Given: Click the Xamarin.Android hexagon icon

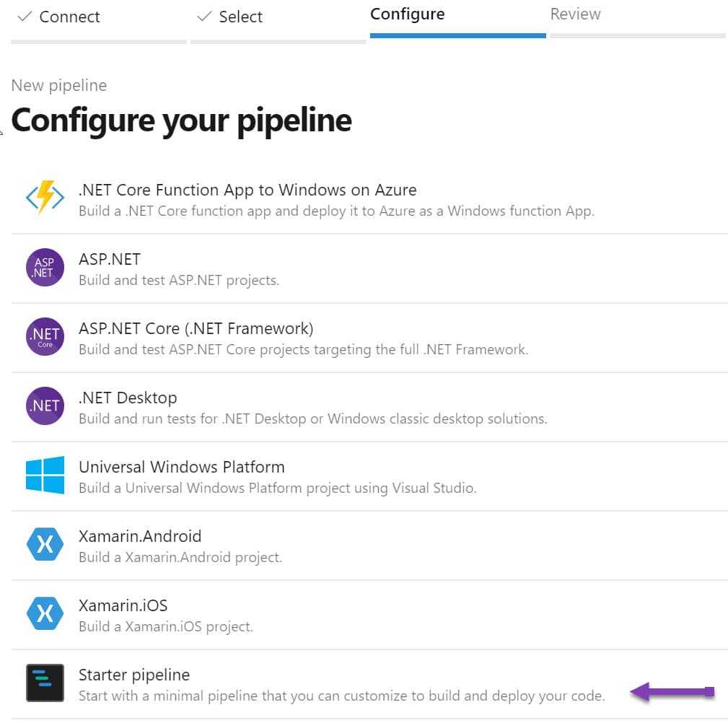Looking at the screenshot, I should click(45, 545).
